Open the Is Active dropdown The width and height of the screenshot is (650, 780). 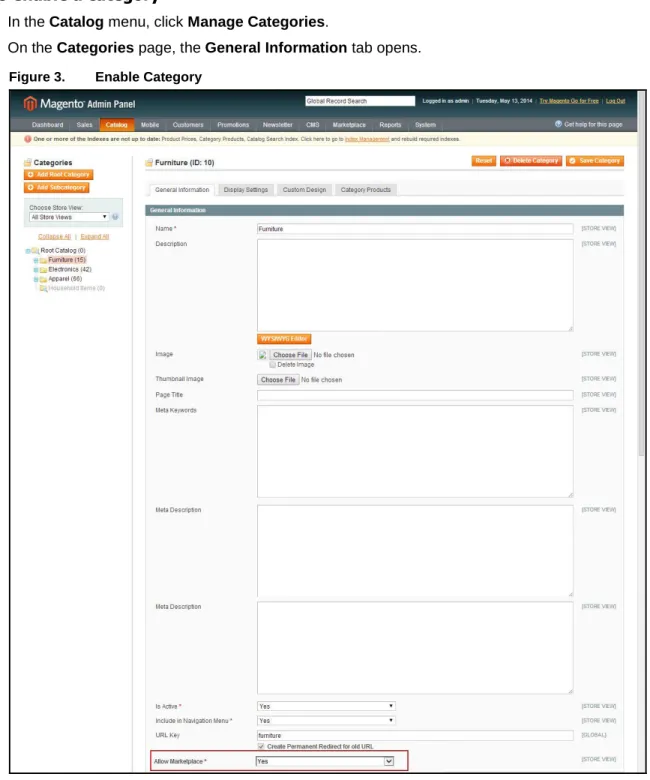tap(326, 706)
